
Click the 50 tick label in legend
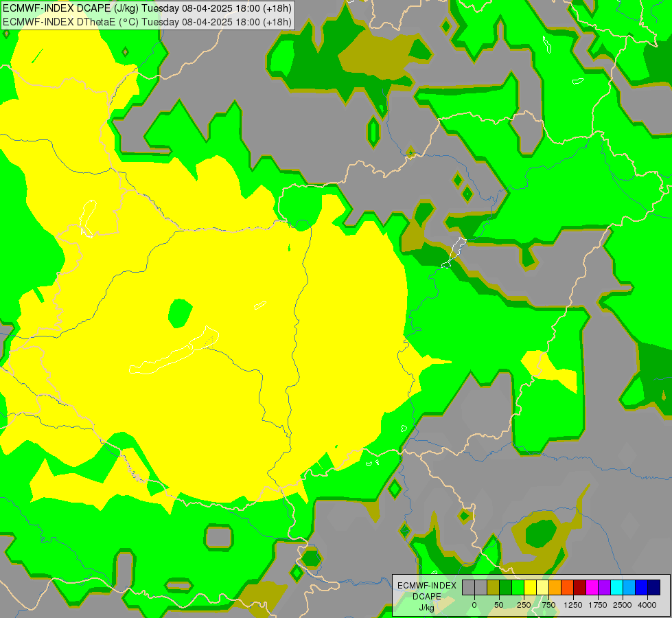click(499, 605)
